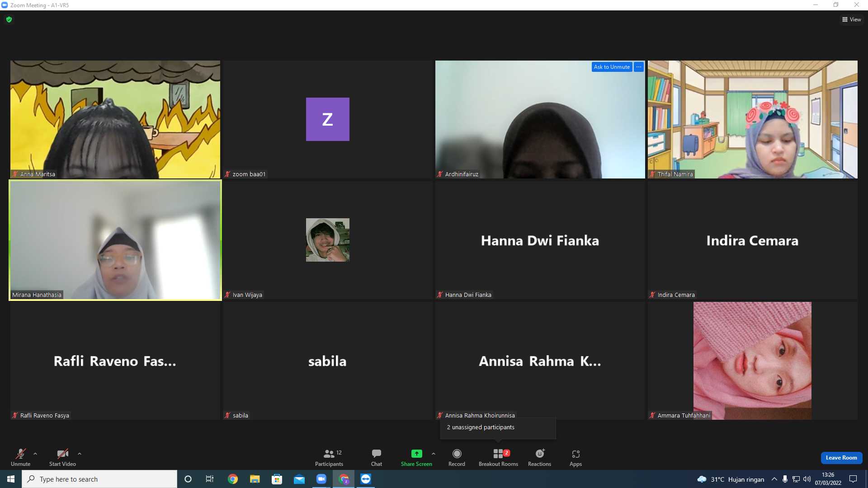Expand audio options arrow next to Unmute
The width and height of the screenshot is (868, 488).
(x=35, y=454)
